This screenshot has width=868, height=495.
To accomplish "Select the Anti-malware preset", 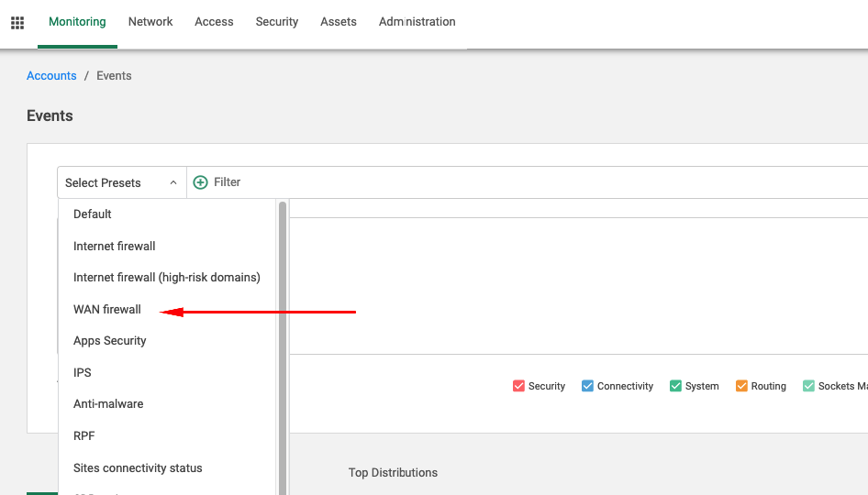I will (x=108, y=403).
